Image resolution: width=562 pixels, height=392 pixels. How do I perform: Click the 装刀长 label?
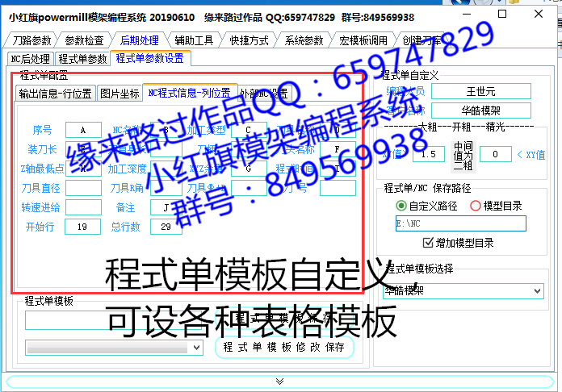42,149
